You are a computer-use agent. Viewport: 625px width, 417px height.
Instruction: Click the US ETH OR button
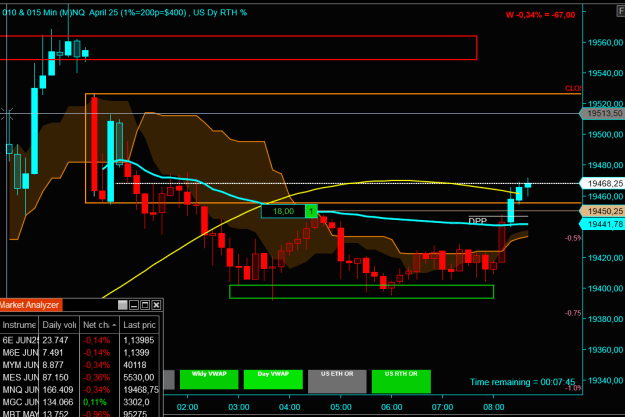point(337,381)
